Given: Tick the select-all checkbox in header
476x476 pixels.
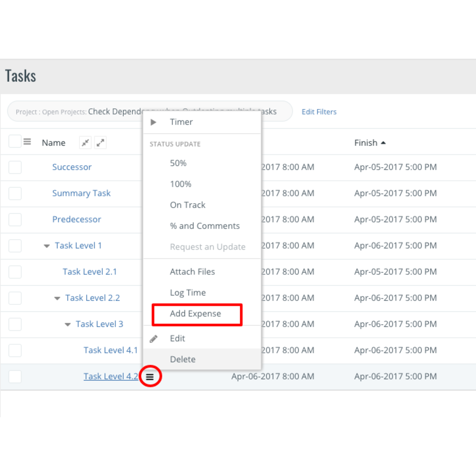Looking at the screenshot, I should pyautogui.click(x=15, y=142).
